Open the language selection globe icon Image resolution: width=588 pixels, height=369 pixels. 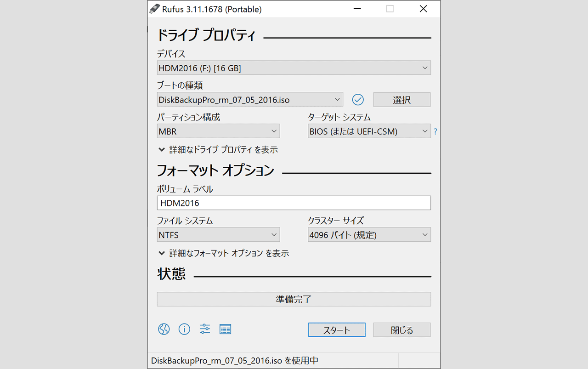pyautogui.click(x=164, y=329)
